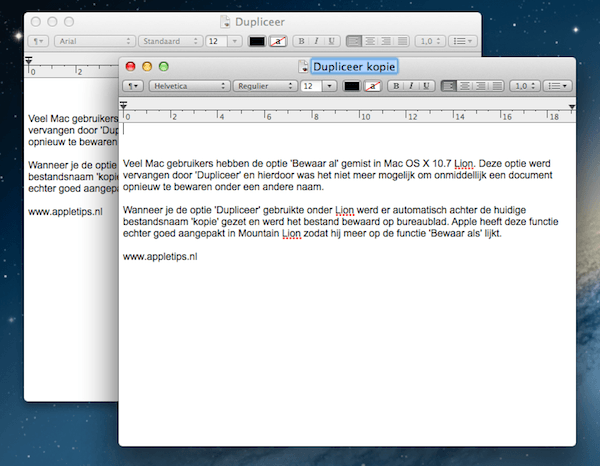This screenshot has height=466, width=600.
Task: Toggle underline in back Dupliceer window
Action: (x=331, y=41)
